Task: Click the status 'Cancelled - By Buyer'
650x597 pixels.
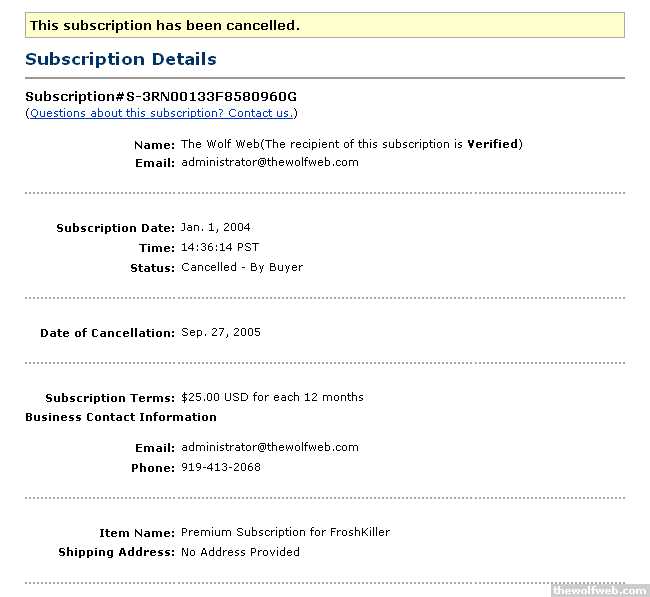Action: pyautogui.click(x=241, y=267)
